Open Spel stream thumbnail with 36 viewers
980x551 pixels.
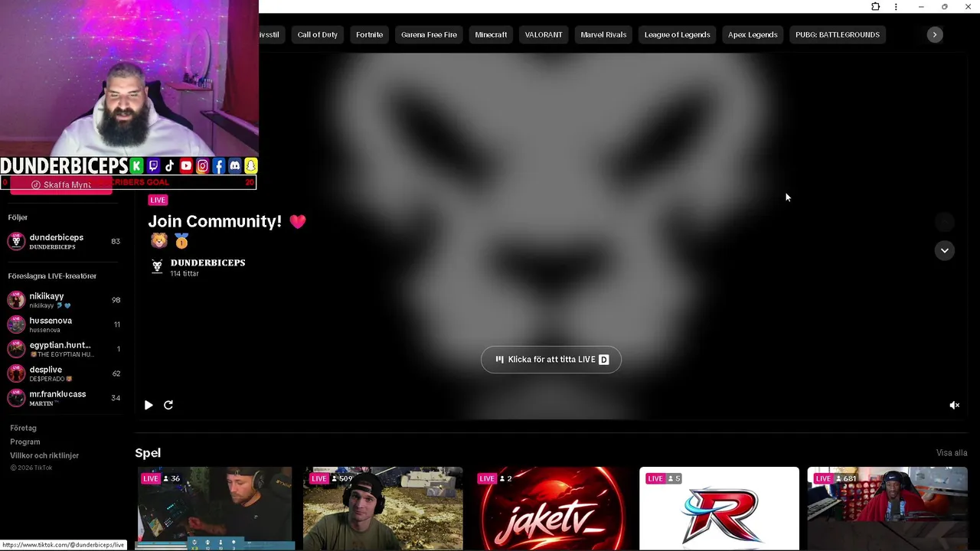(214, 508)
